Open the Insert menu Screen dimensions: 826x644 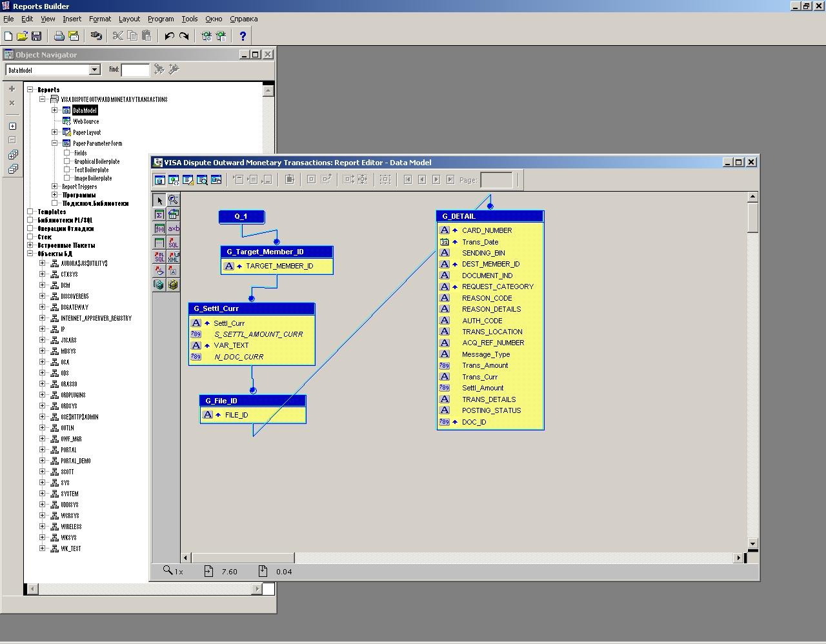[x=72, y=19]
